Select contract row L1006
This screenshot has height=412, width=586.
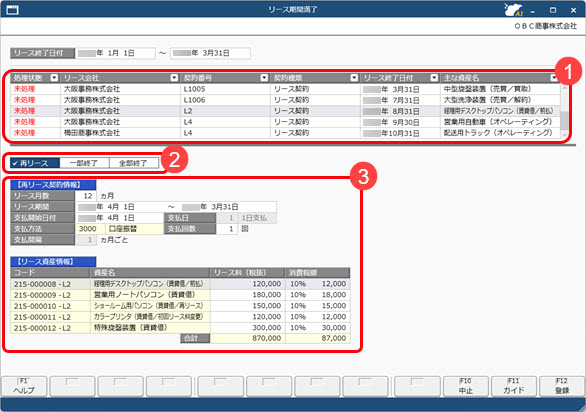[x=285, y=100]
